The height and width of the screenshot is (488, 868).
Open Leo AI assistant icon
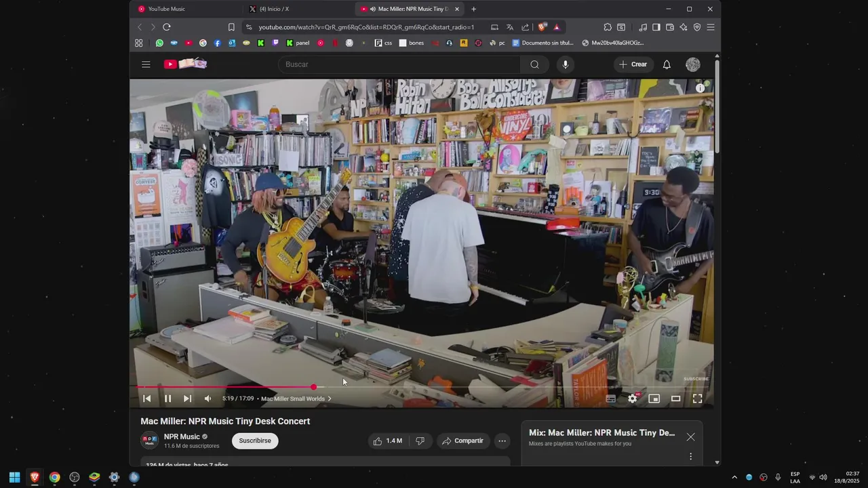click(x=683, y=27)
